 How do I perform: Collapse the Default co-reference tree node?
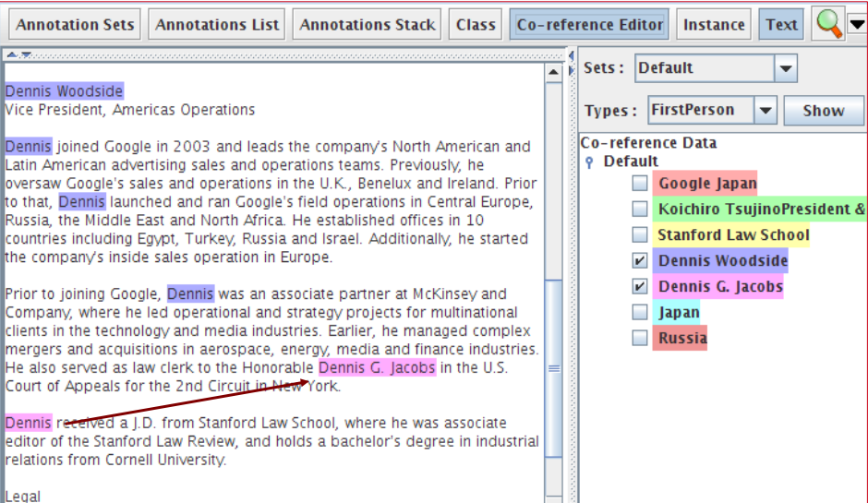point(589,162)
